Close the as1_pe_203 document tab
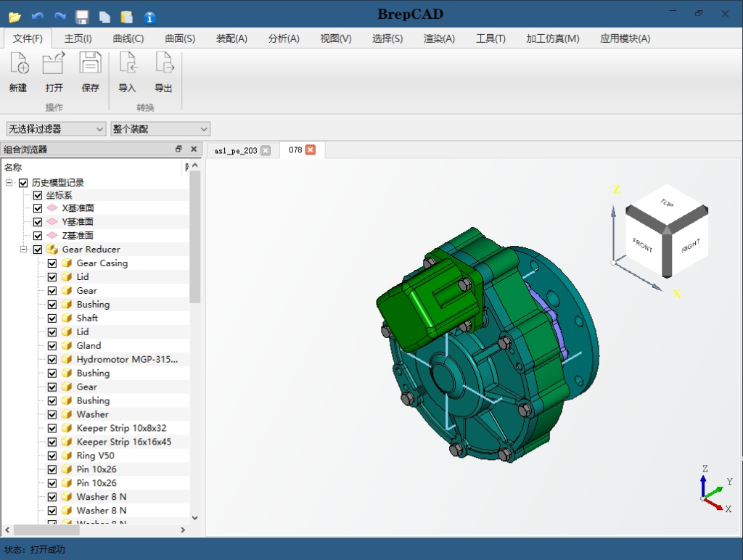Viewport: 743px width, 560px height. pos(266,150)
